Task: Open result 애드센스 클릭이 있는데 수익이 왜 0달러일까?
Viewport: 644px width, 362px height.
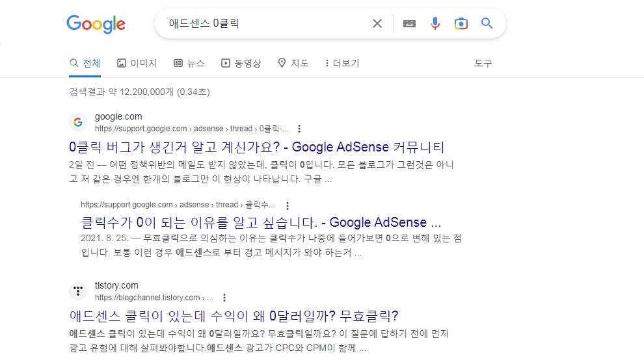Action: 234,316
